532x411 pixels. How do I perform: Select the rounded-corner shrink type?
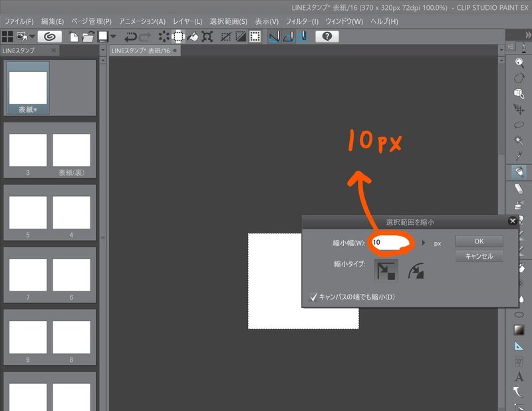(416, 271)
